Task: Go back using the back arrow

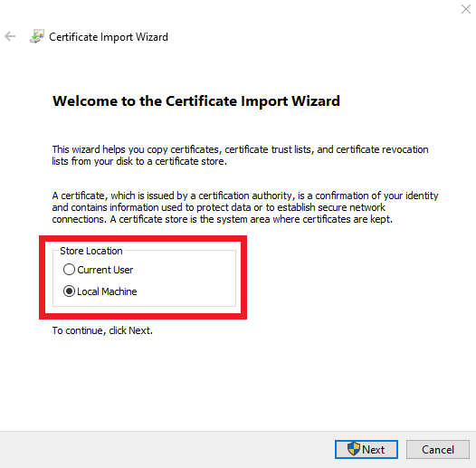Action: pos(10,36)
